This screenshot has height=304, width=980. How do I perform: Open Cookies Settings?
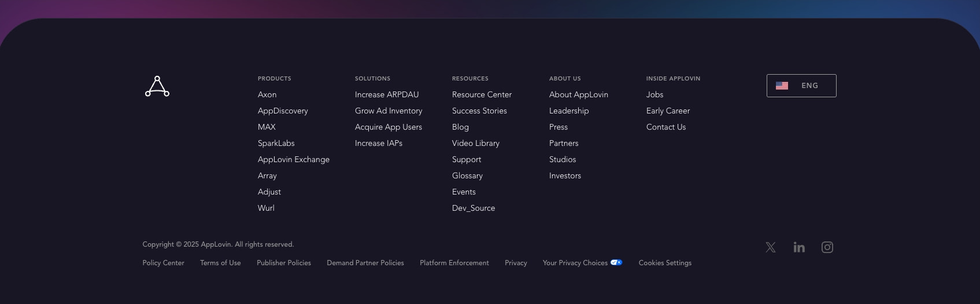coord(665,263)
